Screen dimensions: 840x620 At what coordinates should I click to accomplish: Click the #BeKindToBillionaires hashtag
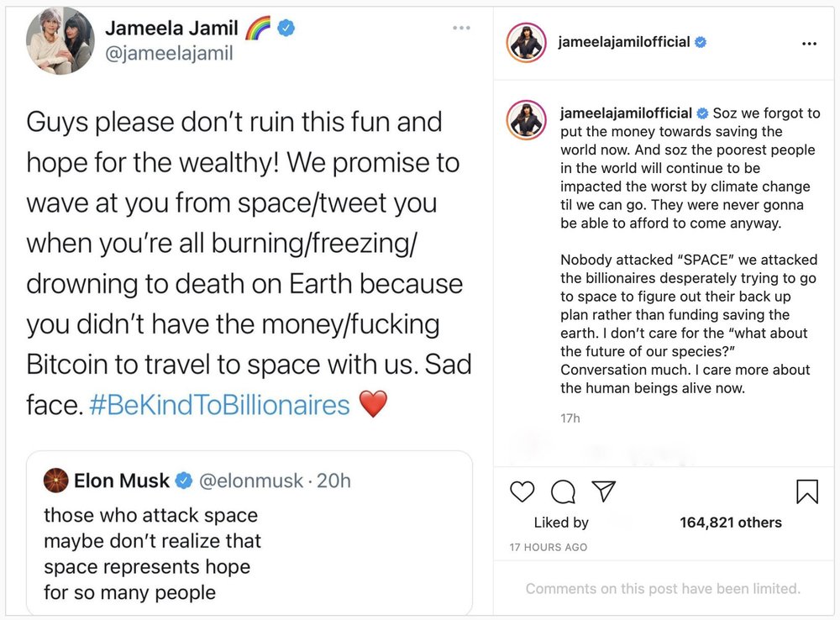pos(218,405)
